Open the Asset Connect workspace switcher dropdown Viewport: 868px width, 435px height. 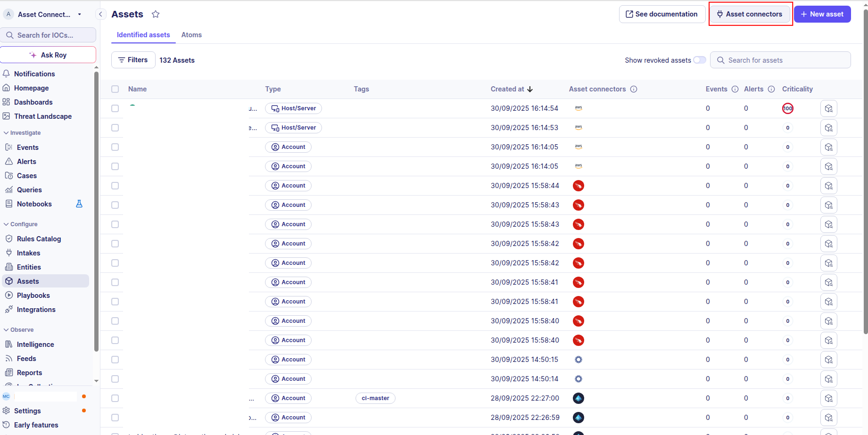pyautogui.click(x=79, y=14)
